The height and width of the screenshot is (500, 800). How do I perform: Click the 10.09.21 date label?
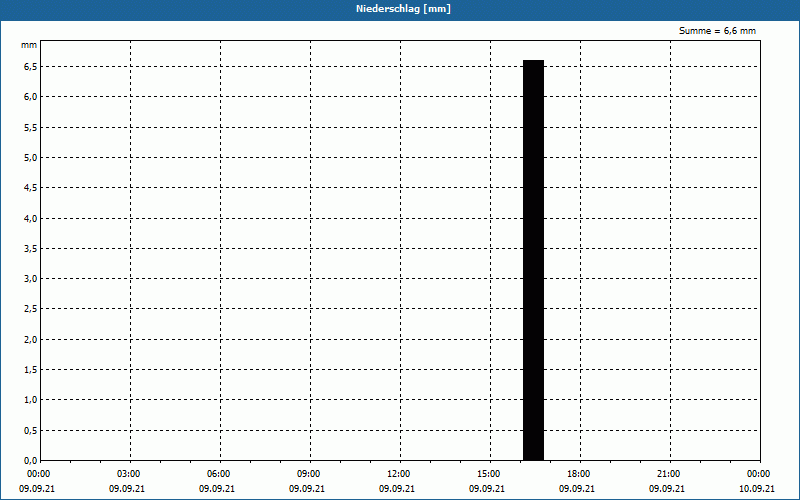[x=757, y=489]
